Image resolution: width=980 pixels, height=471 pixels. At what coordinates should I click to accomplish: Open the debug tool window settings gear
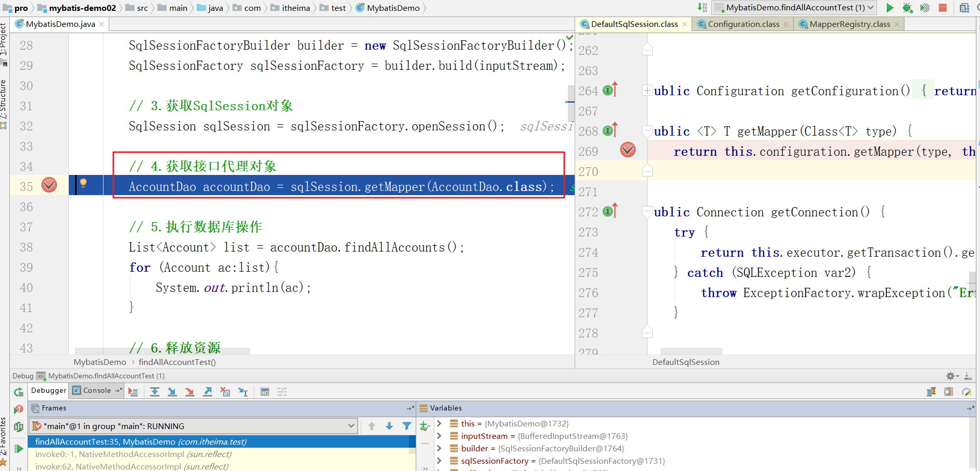pyautogui.click(x=952, y=376)
